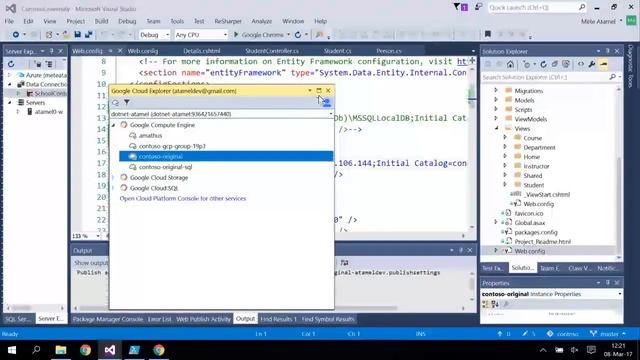The height and width of the screenshot is (360, 640).
Task: Open the master branch dropdown in status bar
Action: point(608,334)
